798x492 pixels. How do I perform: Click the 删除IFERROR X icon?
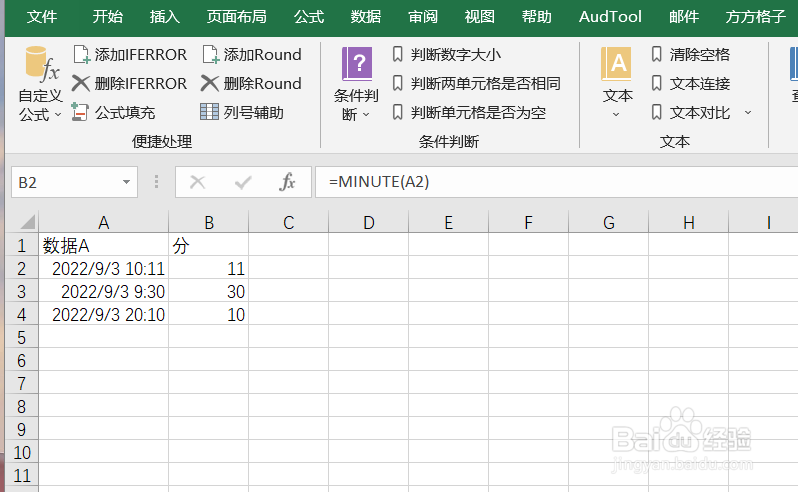pos(81,83)
